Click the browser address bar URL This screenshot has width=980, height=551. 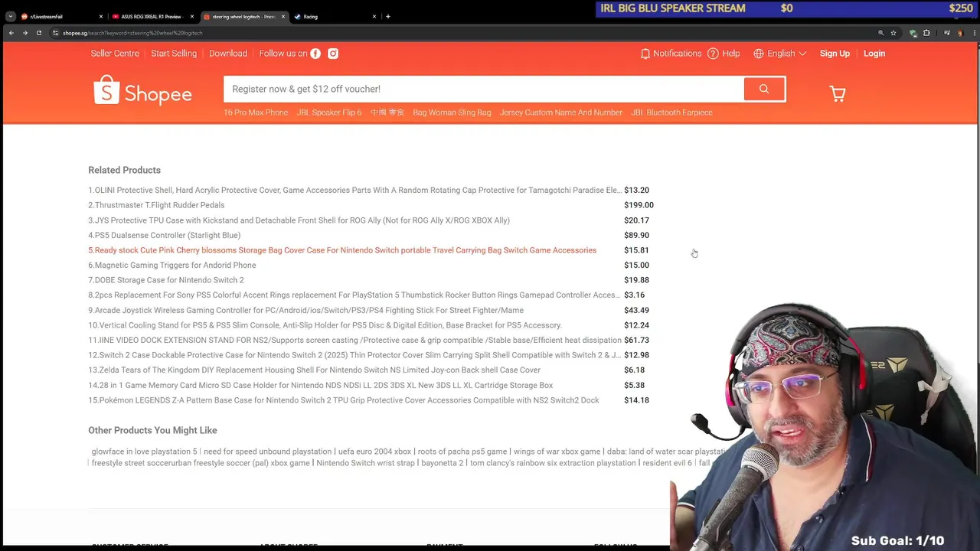pos(132,33)
